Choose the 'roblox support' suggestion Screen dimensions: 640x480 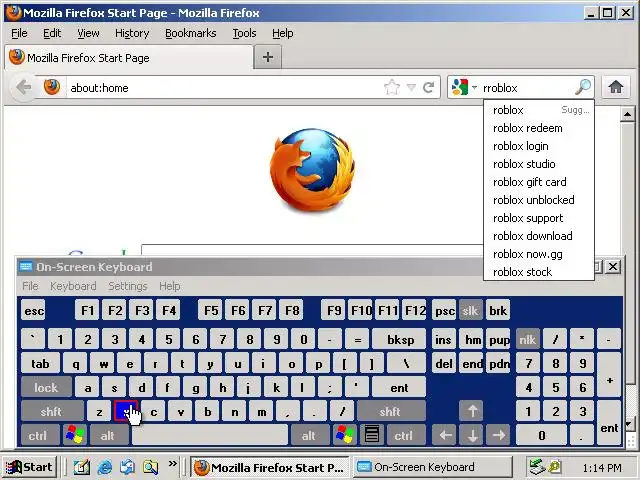tap(539, 218)
